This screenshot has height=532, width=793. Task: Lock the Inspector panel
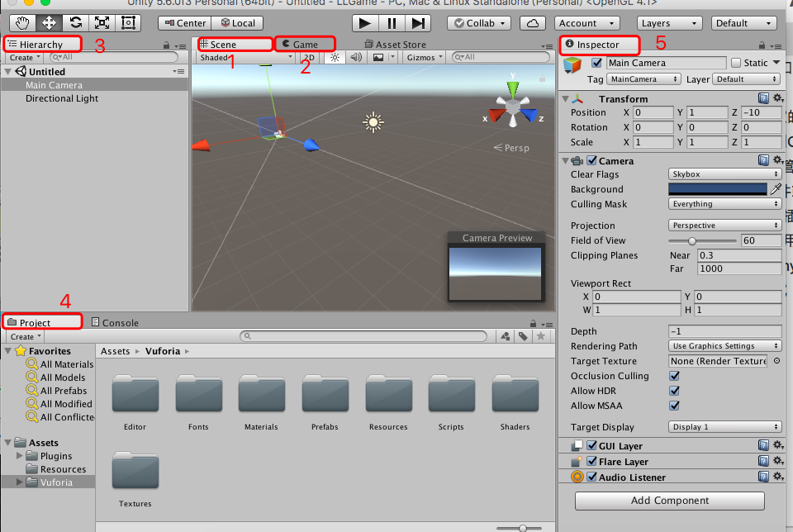tap(762, 45)
